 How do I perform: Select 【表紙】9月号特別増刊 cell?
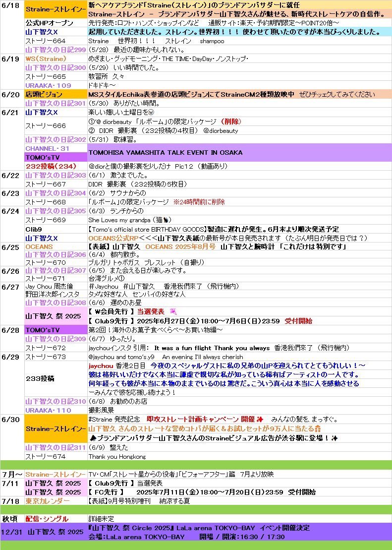239,501
